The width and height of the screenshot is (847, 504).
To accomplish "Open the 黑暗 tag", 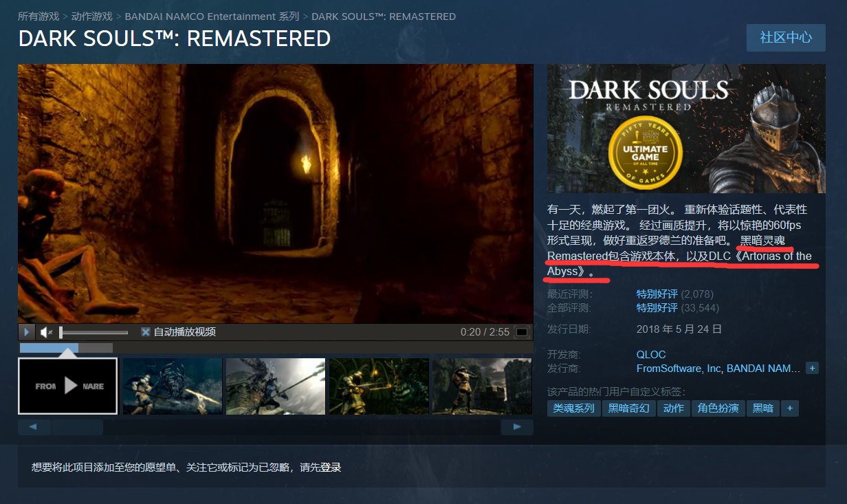I will click(x=763, y=408).
